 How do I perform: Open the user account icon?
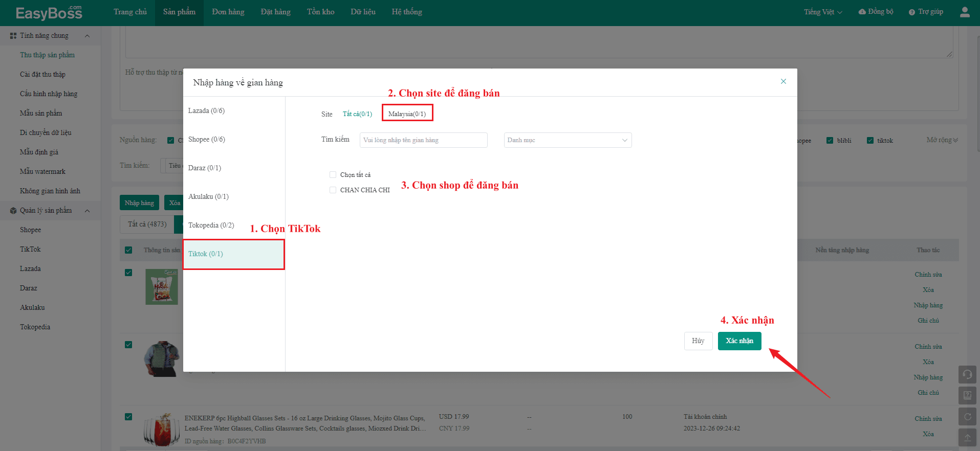click(965, 12)
